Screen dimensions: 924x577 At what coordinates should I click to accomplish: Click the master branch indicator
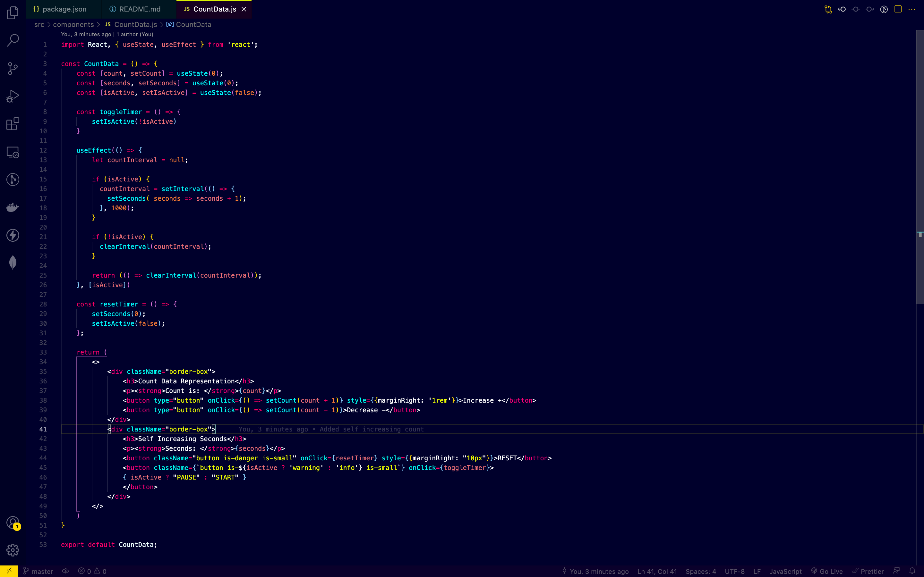pos(38,571)
